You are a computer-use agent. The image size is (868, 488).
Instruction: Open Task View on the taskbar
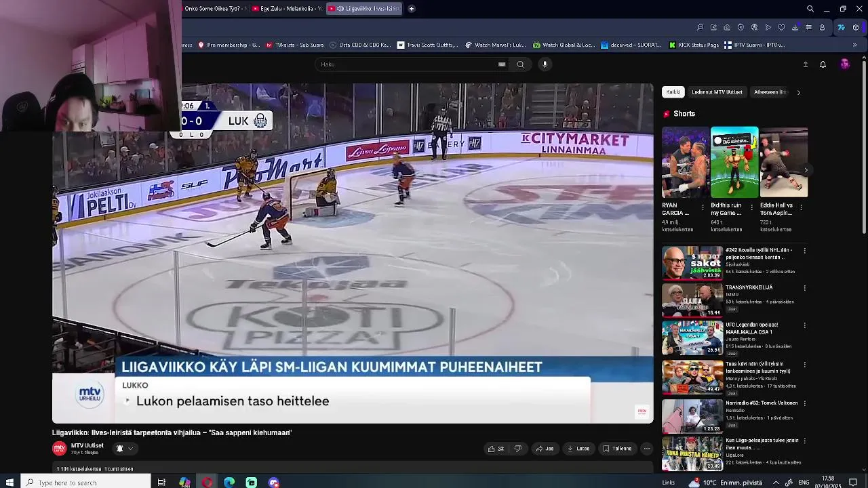click(x=161, y=483)
